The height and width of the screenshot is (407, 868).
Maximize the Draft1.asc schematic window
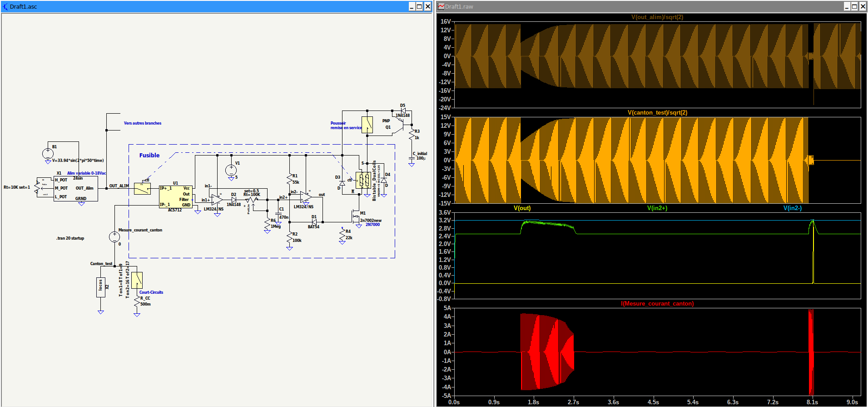point(419,6)
